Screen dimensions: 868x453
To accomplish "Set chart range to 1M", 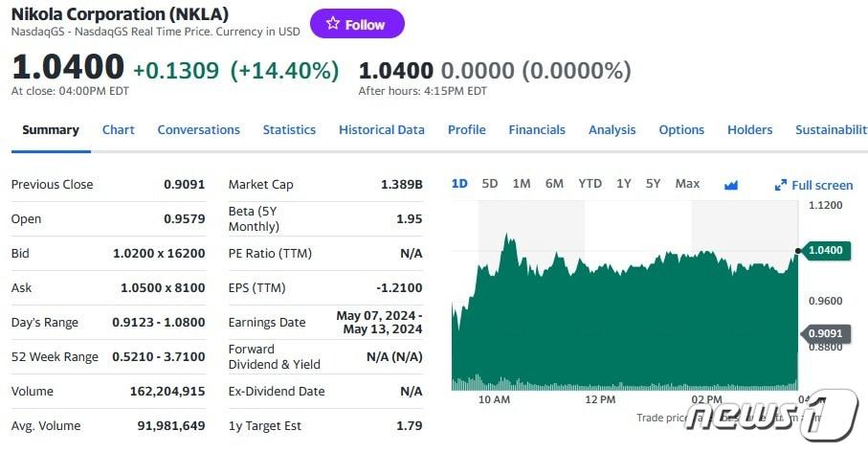I will click(521, 183).
